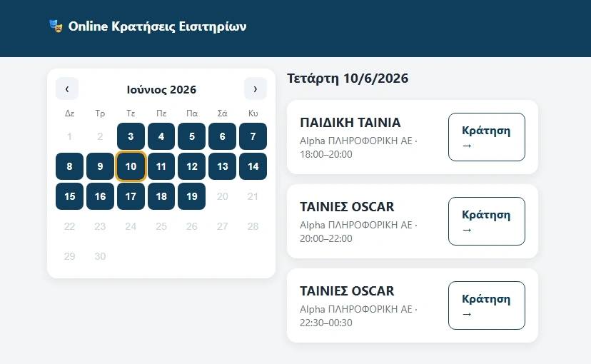This screenshot has width=591, height=364.
Task: Choose June 17 in the calendar
Action: coord(131,196)
